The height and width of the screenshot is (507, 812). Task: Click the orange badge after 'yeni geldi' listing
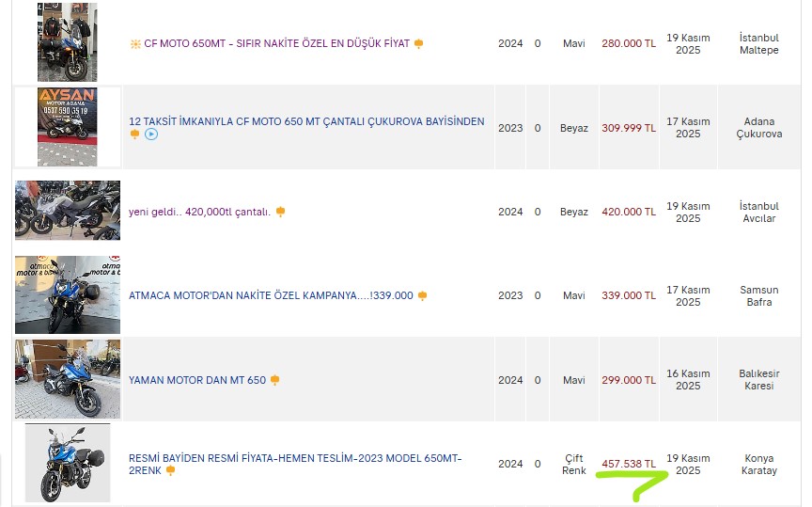(280, 212)
